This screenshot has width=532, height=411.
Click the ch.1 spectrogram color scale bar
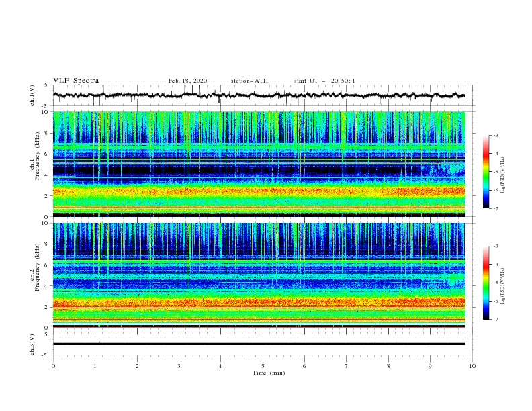(486, 172)
